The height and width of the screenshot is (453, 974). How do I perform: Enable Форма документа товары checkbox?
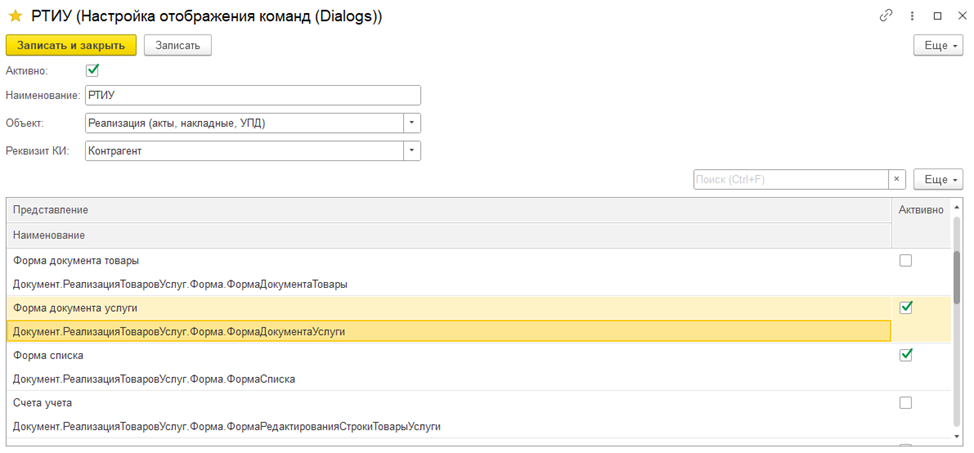click(906, 260)
